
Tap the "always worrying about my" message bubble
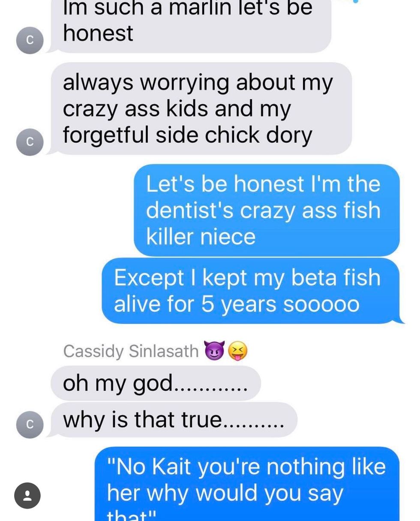[201, 108]
